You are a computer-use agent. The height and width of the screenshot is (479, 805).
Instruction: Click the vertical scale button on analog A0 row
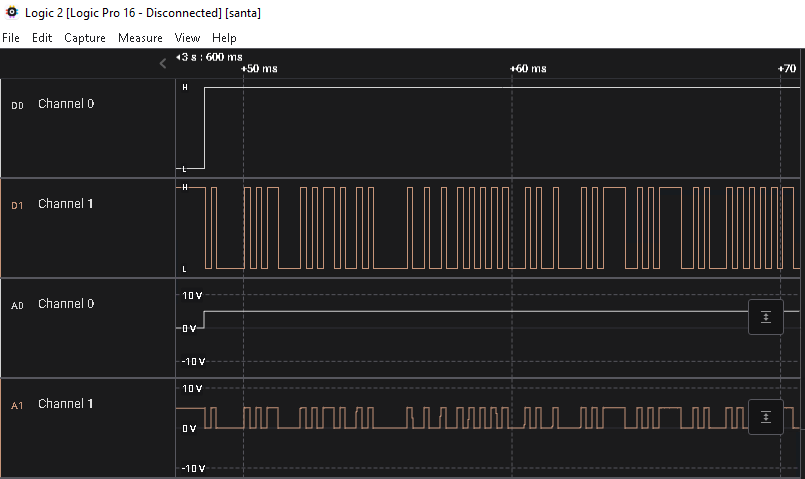pyautogui.click(x=766, y=317)
